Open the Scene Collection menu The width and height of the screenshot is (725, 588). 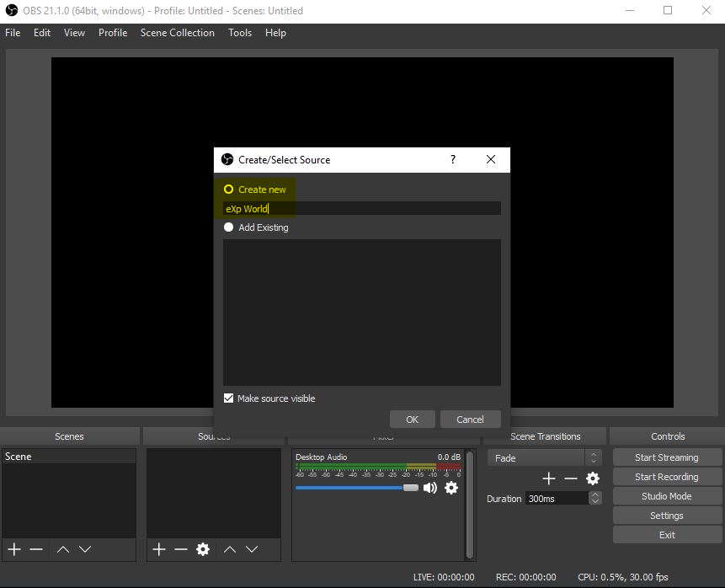[x=178, y=33]
